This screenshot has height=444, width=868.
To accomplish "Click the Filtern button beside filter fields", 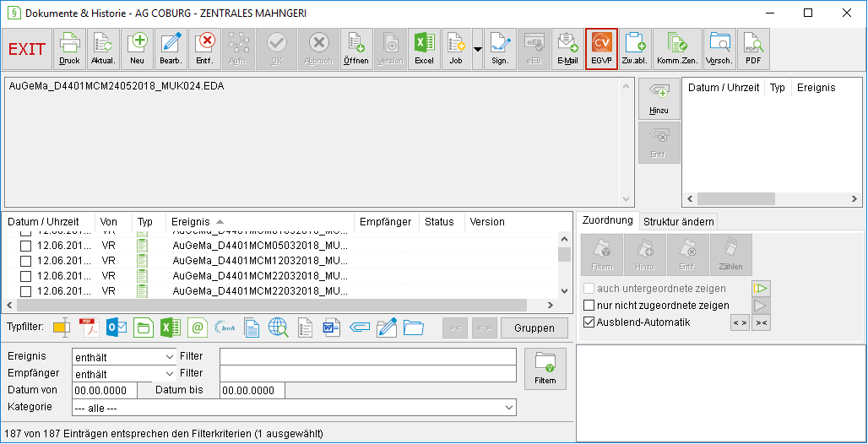I will [545, 369].
